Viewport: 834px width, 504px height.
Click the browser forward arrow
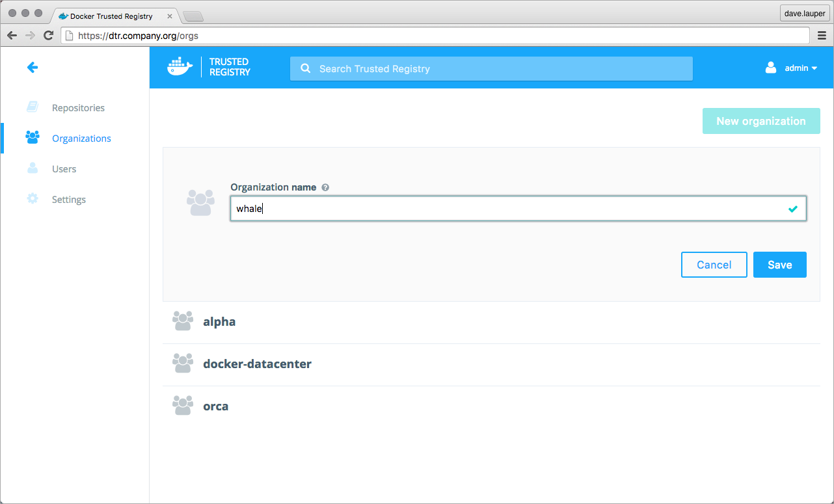30,35
